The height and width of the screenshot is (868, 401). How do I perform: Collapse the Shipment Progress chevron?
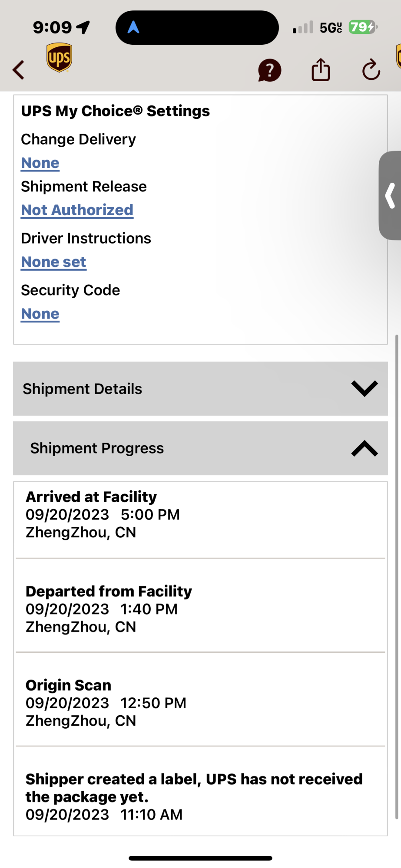pos(364,448)
